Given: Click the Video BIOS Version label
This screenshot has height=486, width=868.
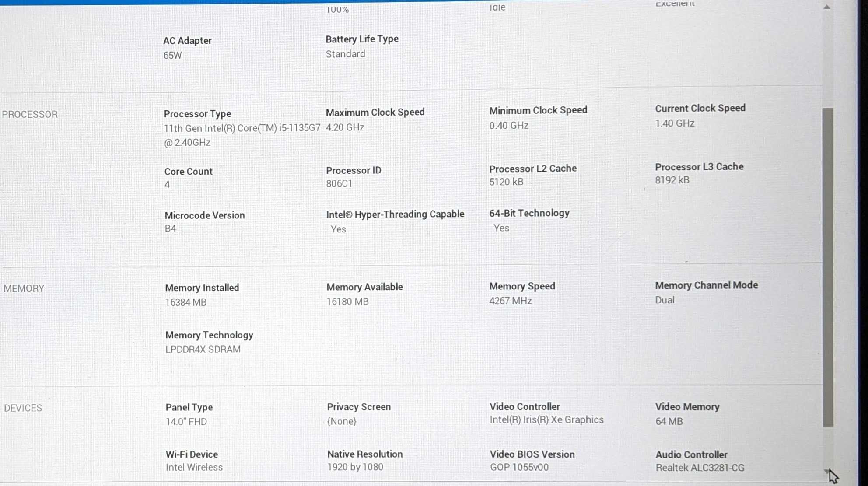Looking at the screenshot, I should point(532,454).
